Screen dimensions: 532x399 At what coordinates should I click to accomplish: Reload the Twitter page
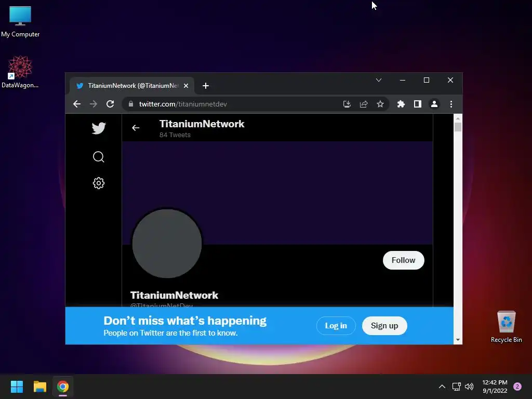coord(110,104)
